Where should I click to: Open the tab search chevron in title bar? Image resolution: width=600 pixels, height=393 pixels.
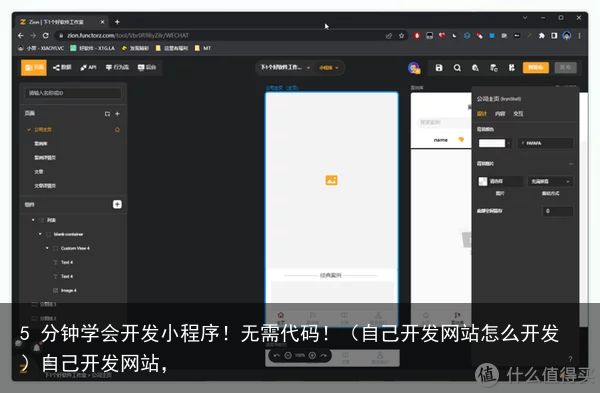point(525,18)
